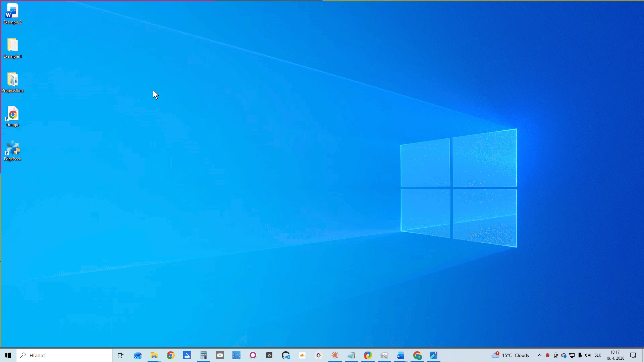
Task: Open Calculator from the taskbar
Action: (x=203, y=355)
